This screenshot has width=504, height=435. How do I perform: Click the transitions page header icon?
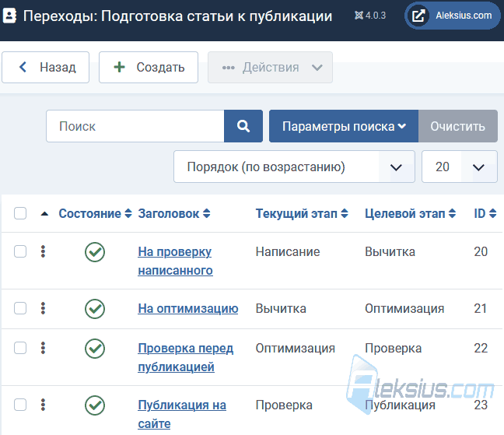[9, 16]
